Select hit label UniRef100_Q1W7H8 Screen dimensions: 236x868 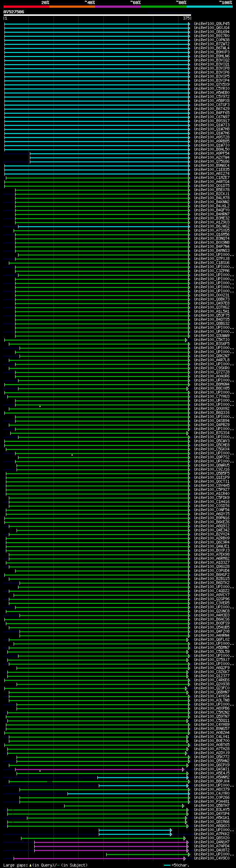pos(212,129)
